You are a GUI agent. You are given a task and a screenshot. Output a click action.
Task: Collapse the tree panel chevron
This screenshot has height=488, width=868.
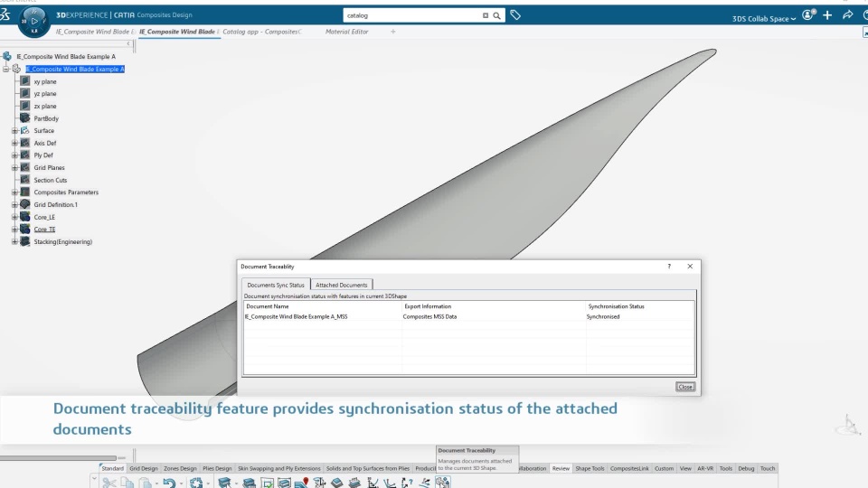(x=128, y=43)
